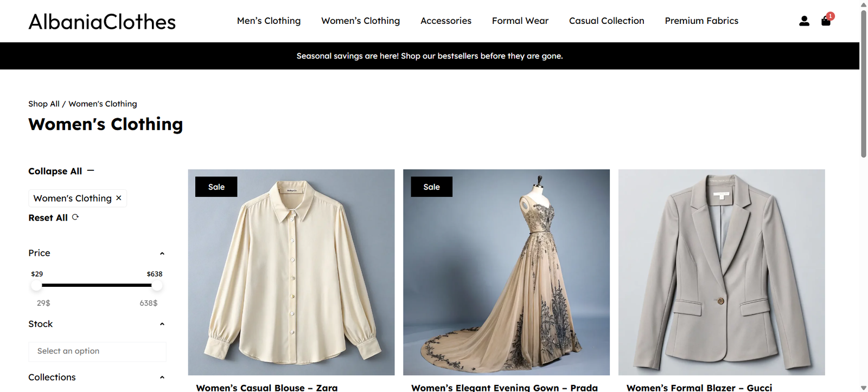Open the Men's Clothing menu
Image resolution: width=868 pixels, height=392 pixels.
[269, 21]
